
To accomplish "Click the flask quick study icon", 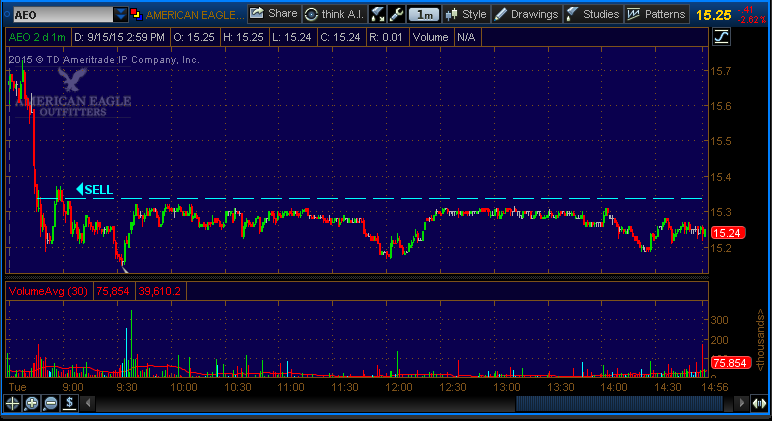I will coord(377,14).
